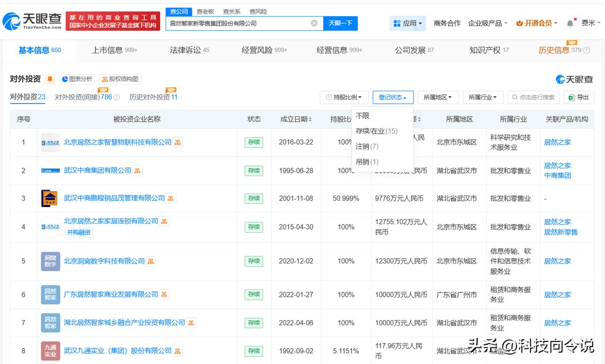Switch to 历史对外投资 sub-tab
This screenshot has width=605, height=364.
coord(153,97)
